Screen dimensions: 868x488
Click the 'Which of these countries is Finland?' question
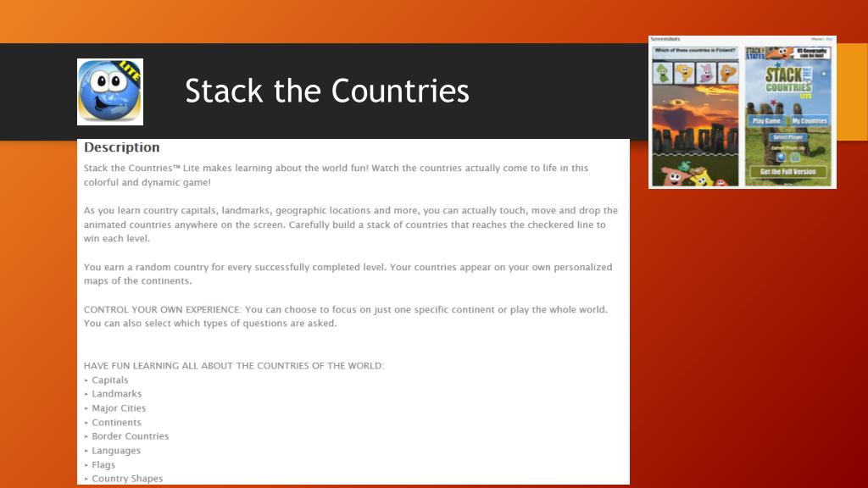[x=695, y=50]
